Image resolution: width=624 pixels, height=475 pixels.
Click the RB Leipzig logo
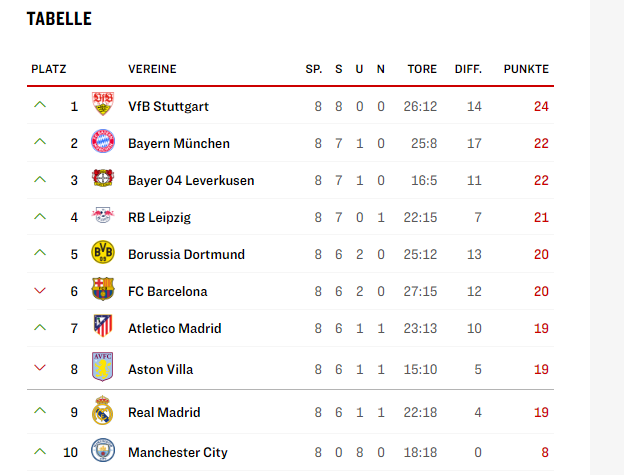tap(103, 217)
